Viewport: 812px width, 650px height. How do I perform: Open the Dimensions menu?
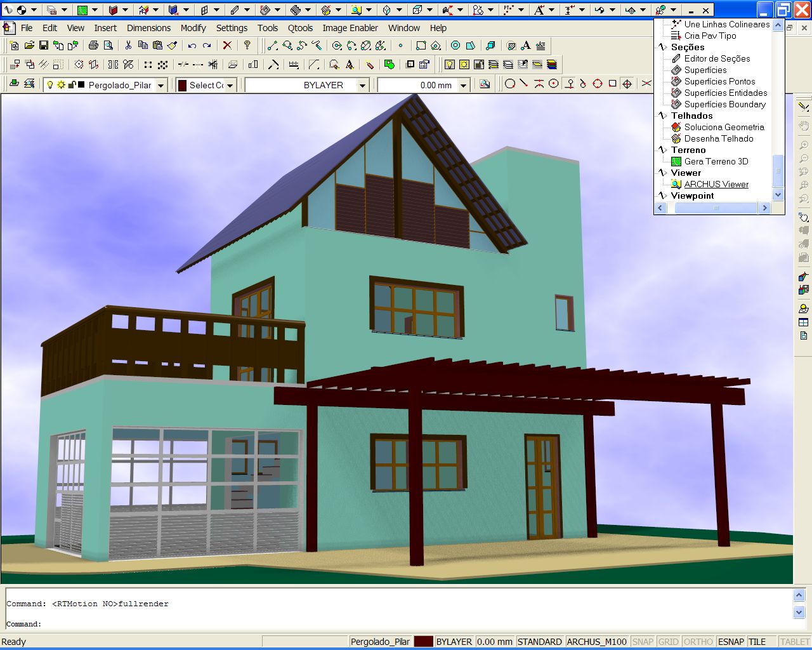pos(148,28)
